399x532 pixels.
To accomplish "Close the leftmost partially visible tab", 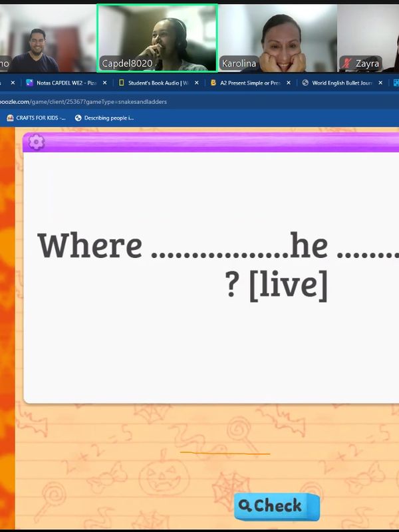I will click(x=13, y=82).
